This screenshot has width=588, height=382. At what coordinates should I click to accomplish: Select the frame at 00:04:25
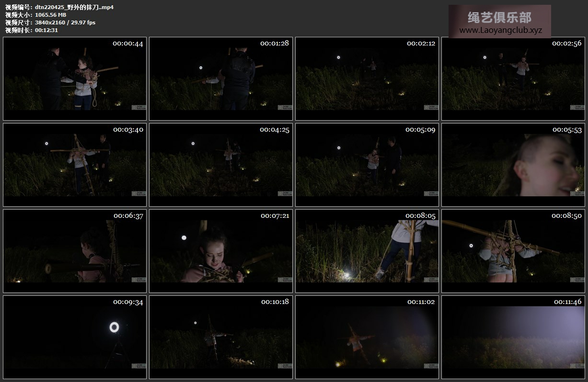(221, 165)
